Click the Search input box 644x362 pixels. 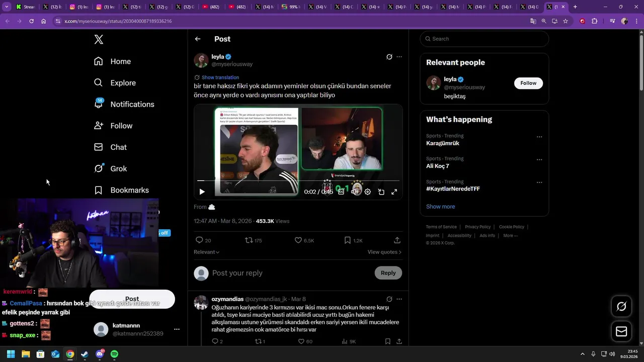(484, 39)
